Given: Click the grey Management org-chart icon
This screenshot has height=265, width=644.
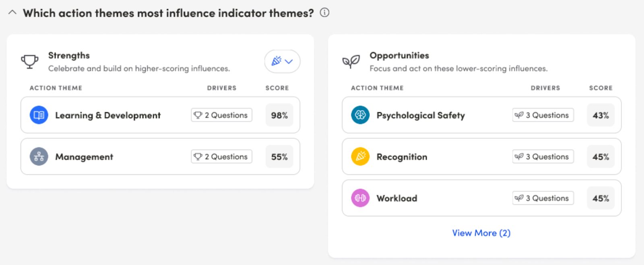Looking at the screenshot, I should pos(39,157).
